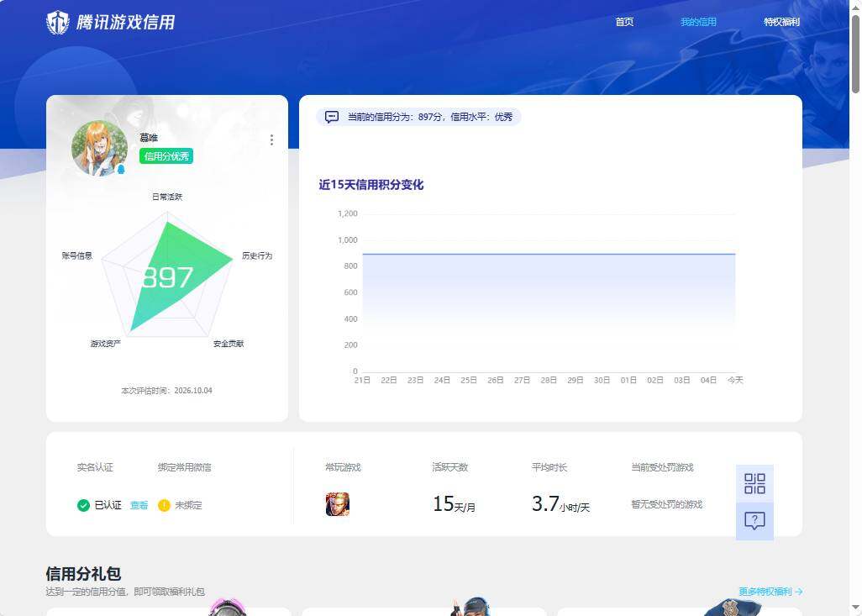Click the 3.7小时/天 average duration value
Screen dimensions: 862x616
(560, 503)
